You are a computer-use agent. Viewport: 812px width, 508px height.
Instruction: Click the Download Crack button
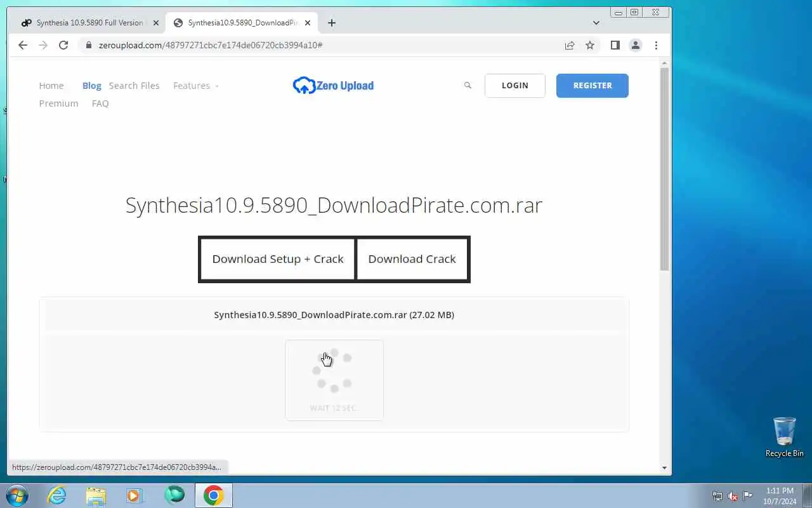tap(412, 259)
